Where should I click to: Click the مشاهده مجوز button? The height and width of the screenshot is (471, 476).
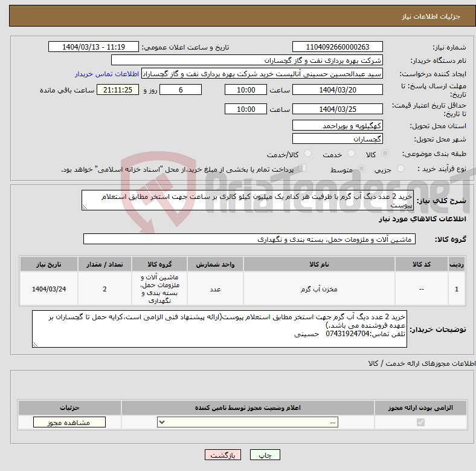pyautogui.click(x=69, y=422)
